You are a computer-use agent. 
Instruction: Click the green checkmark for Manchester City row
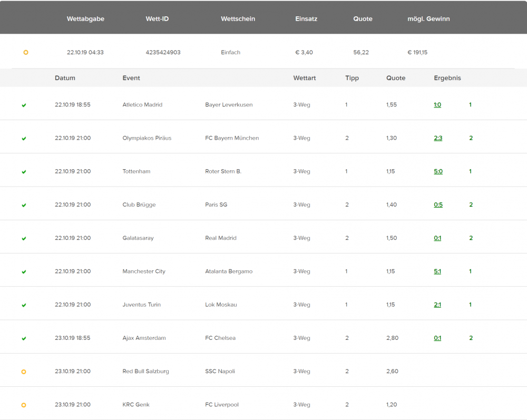[24, 271]
